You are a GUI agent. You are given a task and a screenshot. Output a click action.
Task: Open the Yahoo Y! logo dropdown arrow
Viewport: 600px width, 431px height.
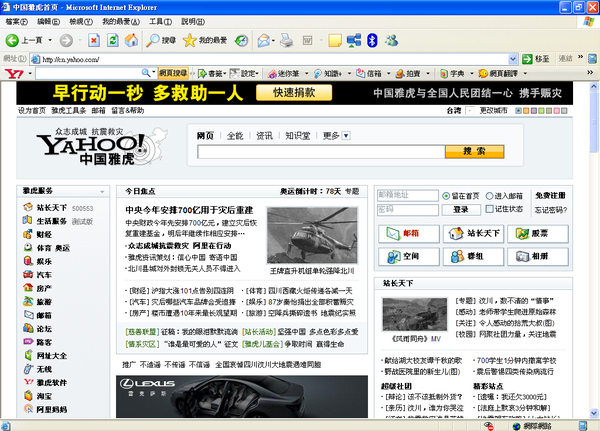coord(29,73)
